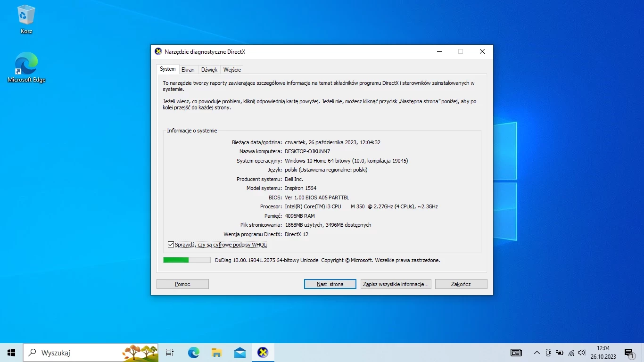Switch to the Wejście tab

(232, 69)
